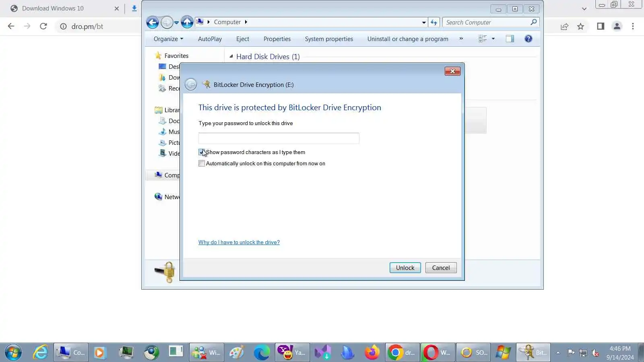Screen dimensions: 644x362
Task: Switch to the Chrome taskbar button
Action: (x=402, y=353)
